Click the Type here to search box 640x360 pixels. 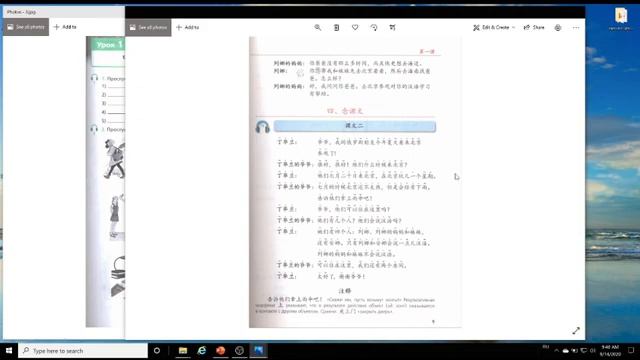tap(83, 351)
